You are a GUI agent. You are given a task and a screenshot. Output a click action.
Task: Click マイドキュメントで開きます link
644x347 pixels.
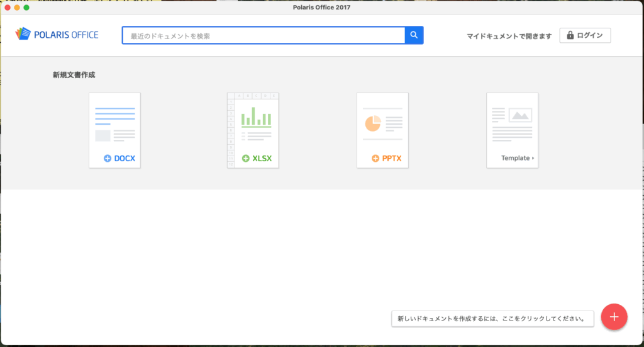(x=509, y=36)
